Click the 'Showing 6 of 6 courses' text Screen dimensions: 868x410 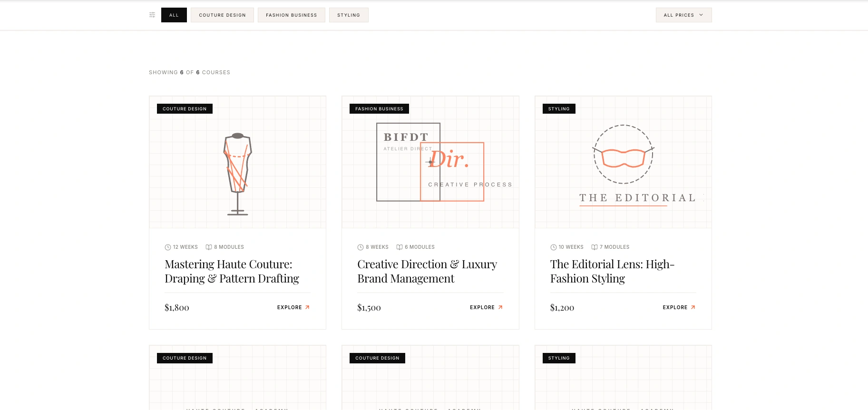(189, 72)
